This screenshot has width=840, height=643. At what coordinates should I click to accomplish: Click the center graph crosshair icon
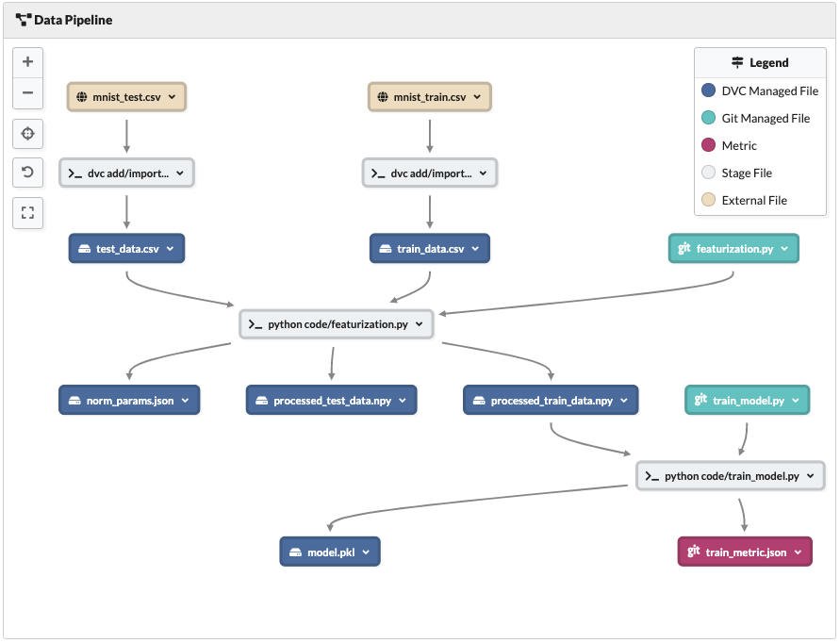[27, 134]
